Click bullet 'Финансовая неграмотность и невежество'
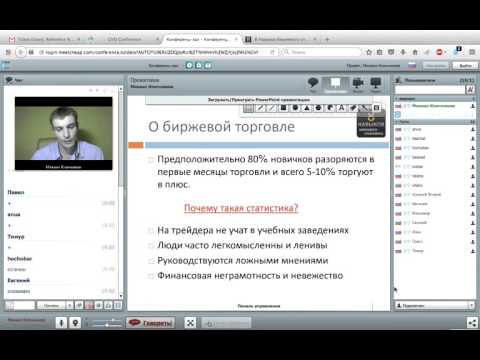Image resolution: width=480 pixels, height=360 pixels. click(250, 276)
